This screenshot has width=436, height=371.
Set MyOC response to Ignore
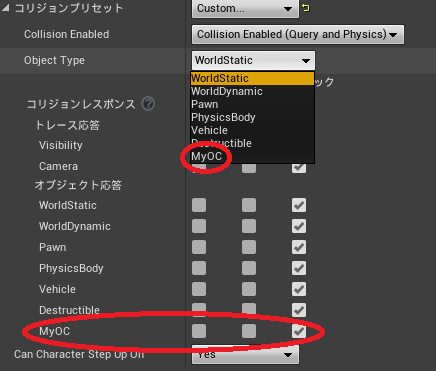pyautogui.click(x=199, y=331)
